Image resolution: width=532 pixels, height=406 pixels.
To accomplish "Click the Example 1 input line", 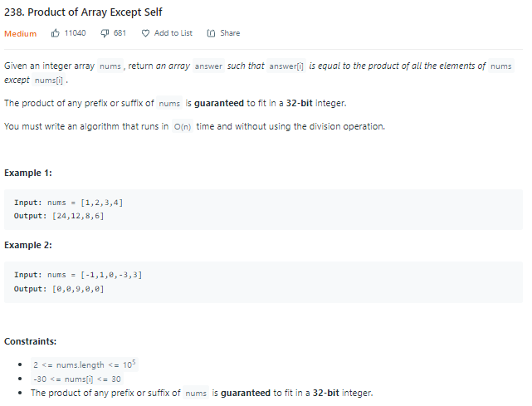I will (x=69, y=203).
